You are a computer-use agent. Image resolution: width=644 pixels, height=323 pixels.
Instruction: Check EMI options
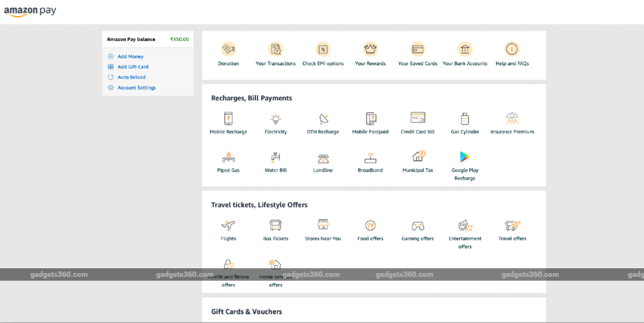point(323,52)
